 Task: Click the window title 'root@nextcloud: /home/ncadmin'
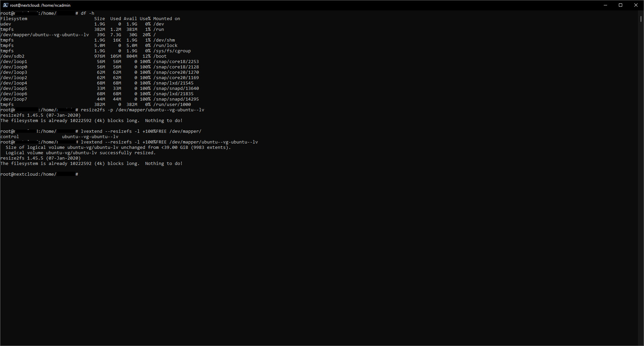(x=40, y=5)
